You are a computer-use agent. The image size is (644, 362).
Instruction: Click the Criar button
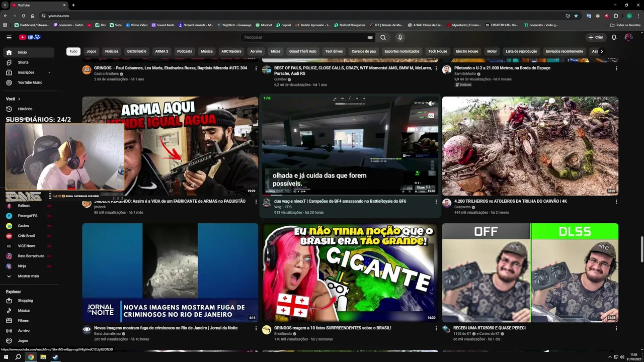pyautogui.click(x=596, y=37)
